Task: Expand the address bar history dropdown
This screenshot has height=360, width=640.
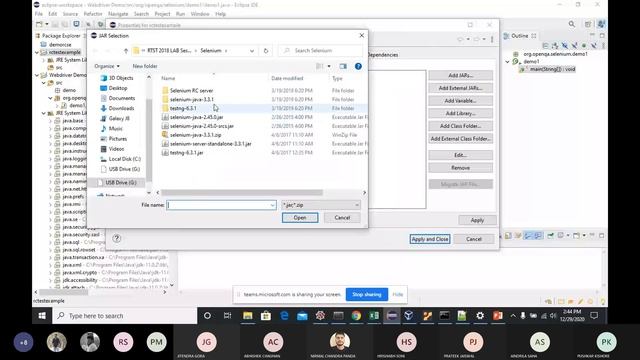Action: point(252,51)
